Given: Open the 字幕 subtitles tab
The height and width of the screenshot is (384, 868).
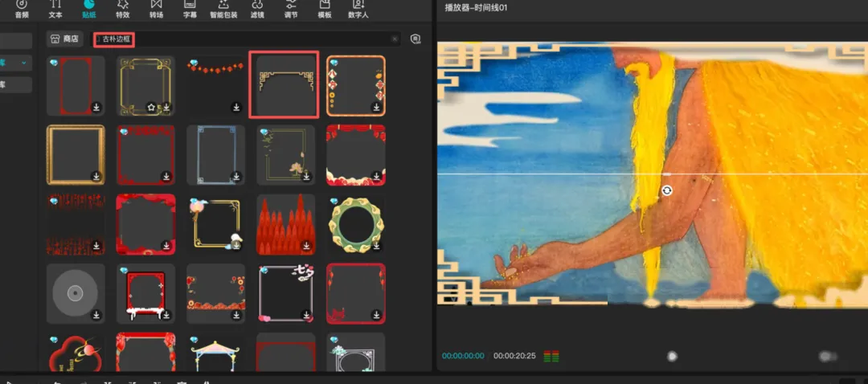Looking at the screenshot, I should (190, 10).
